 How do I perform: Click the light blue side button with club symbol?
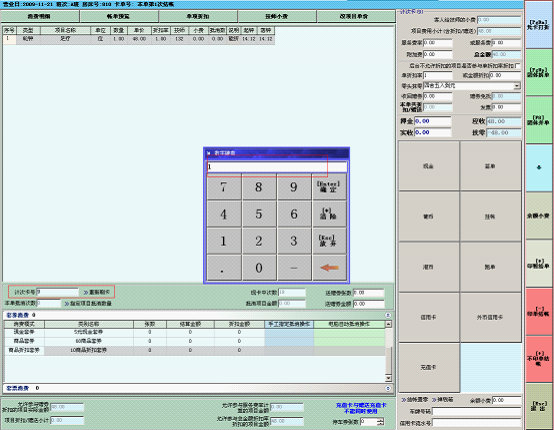click(x=538, y=168)
